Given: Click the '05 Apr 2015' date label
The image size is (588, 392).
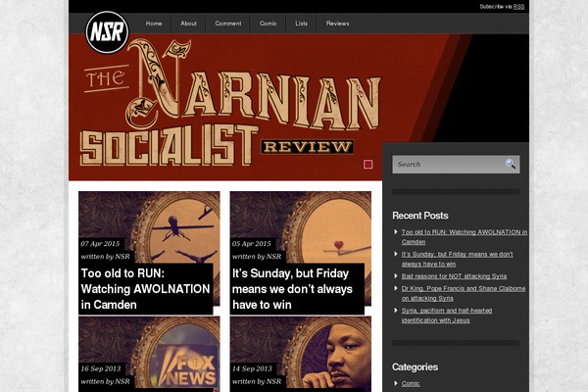Looking at the screenshot, I should [x=252, y=244].
